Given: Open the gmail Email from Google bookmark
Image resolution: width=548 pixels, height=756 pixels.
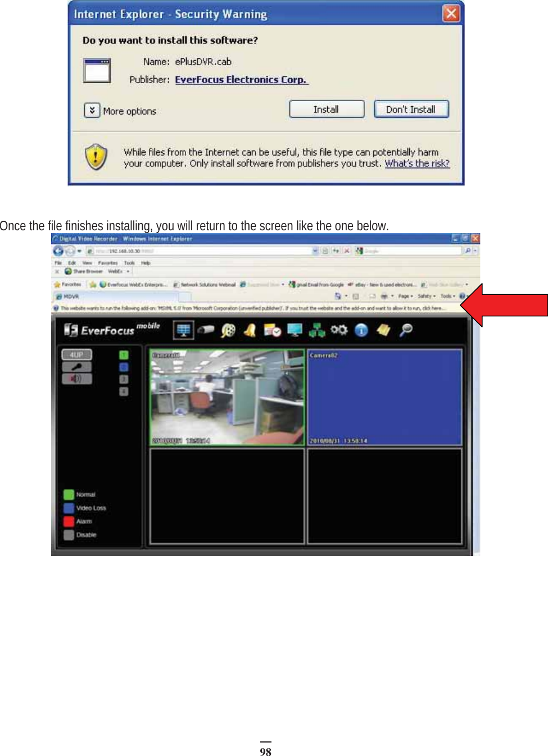Looking at the screenshot, I should [x=316, y=285].
